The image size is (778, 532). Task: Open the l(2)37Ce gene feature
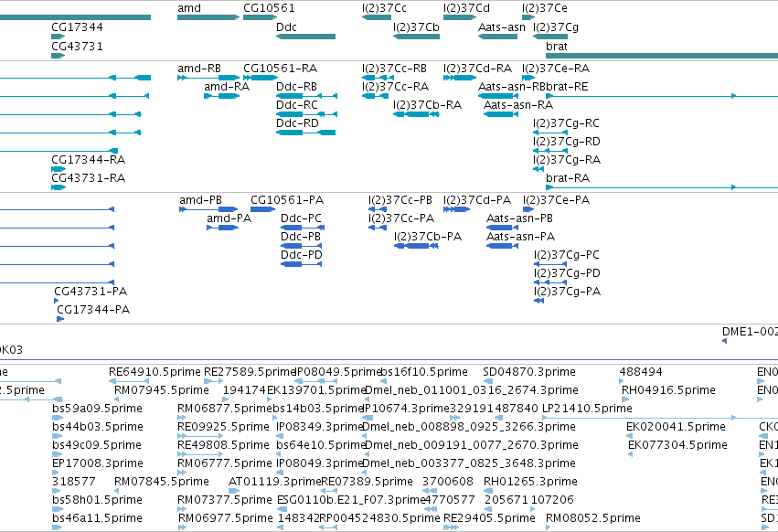pos(528,17)
